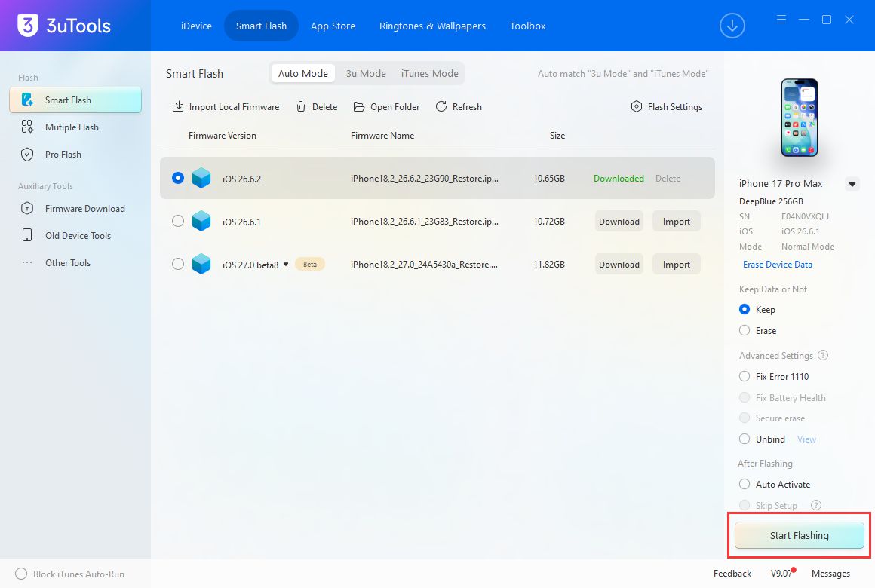Open the Toolbox tab
The image size is (875, 588).
[527, 26]
